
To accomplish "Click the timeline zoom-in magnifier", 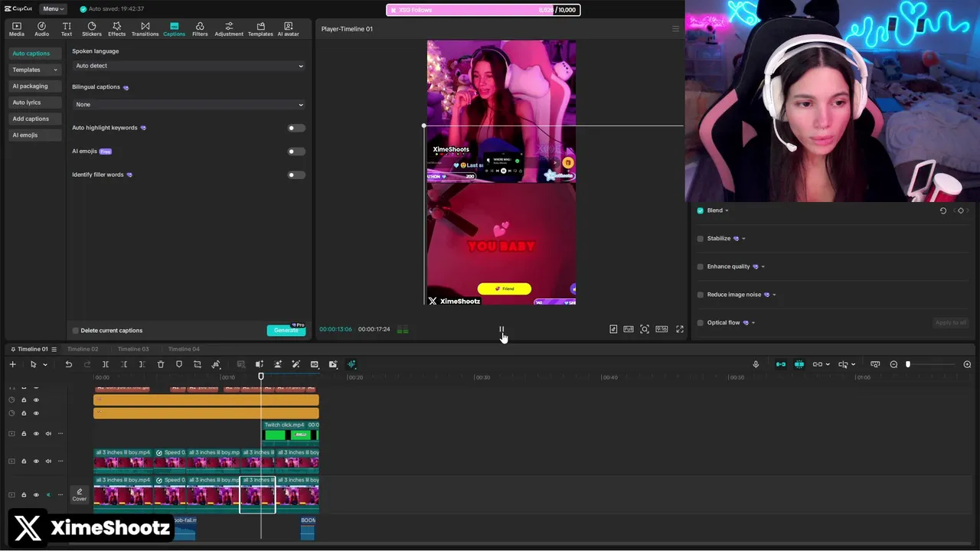I will (x=967, y=364).
